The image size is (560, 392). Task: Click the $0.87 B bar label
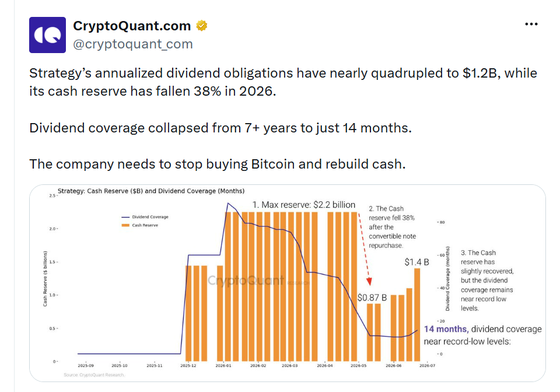pos(372,297)
